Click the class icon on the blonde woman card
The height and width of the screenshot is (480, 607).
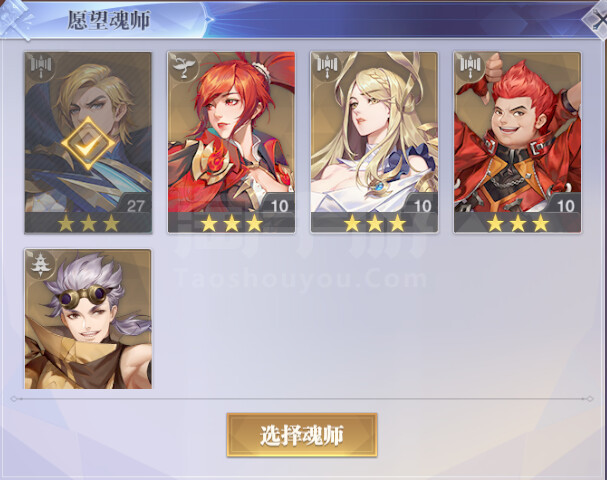click(327, 68)
